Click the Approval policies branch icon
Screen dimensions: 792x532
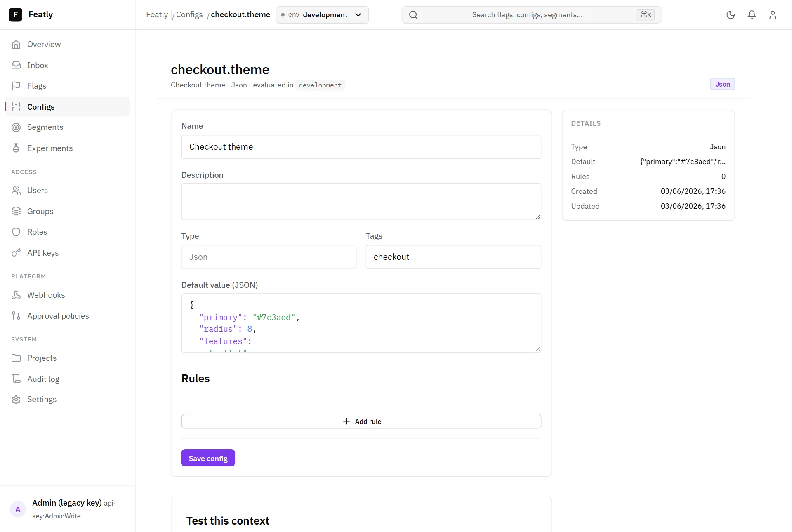tap(16, 316)
